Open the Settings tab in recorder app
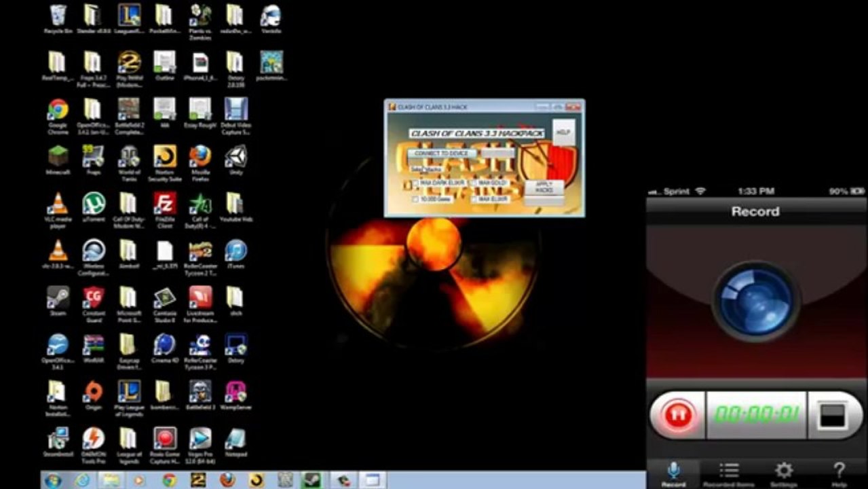Viewport: 868px width, 489px height. tap(784, 474)
